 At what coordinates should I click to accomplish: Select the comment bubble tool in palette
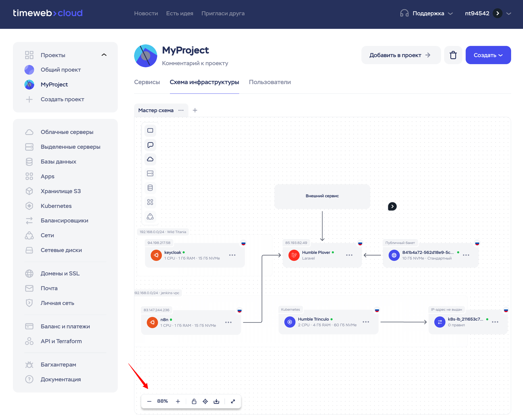pos(150,145)
